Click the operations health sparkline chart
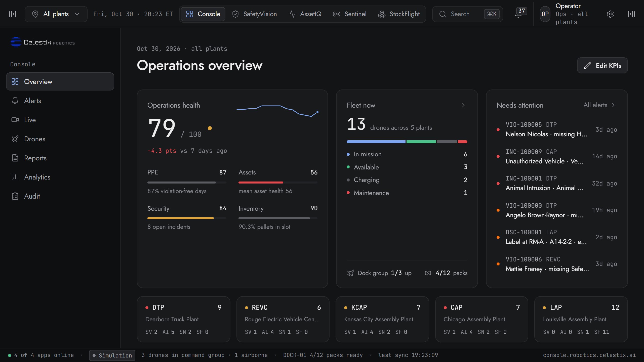The height and width of the screenshot is (362, 644). click(277, 111)
